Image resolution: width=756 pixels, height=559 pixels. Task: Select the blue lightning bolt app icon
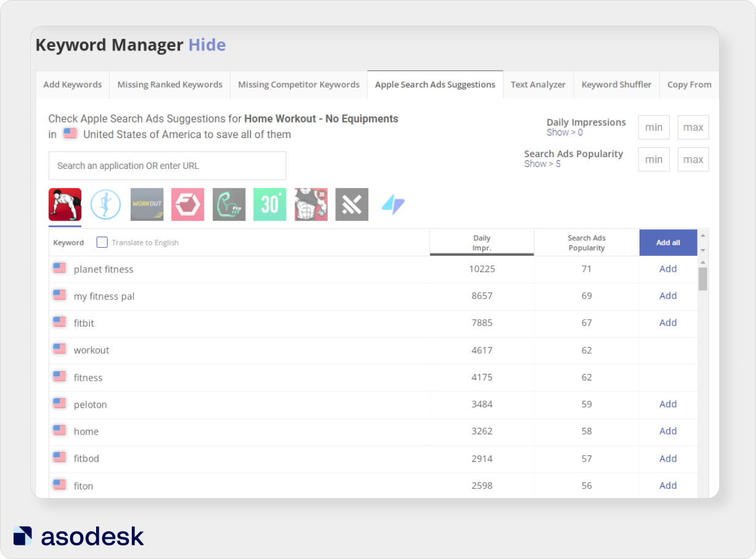(x=393, y=205)
